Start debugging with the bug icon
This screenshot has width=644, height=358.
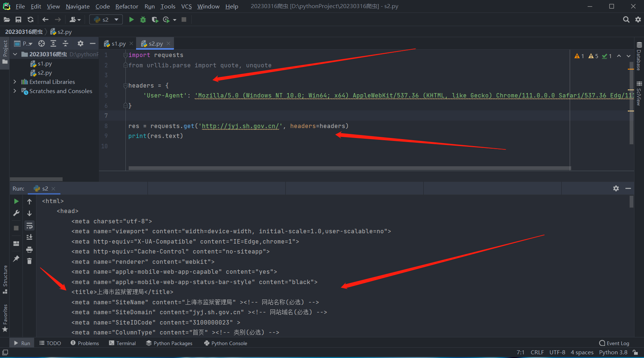pos(143,20)
